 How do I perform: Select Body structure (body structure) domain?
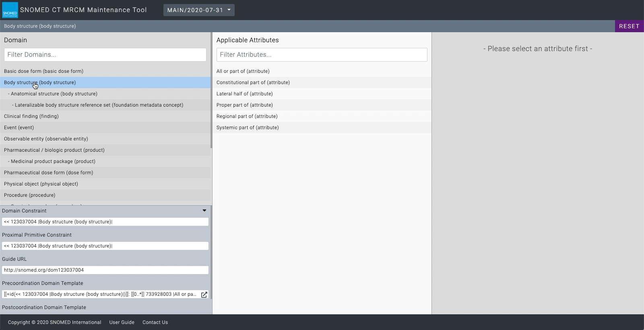tap(105, 82)
